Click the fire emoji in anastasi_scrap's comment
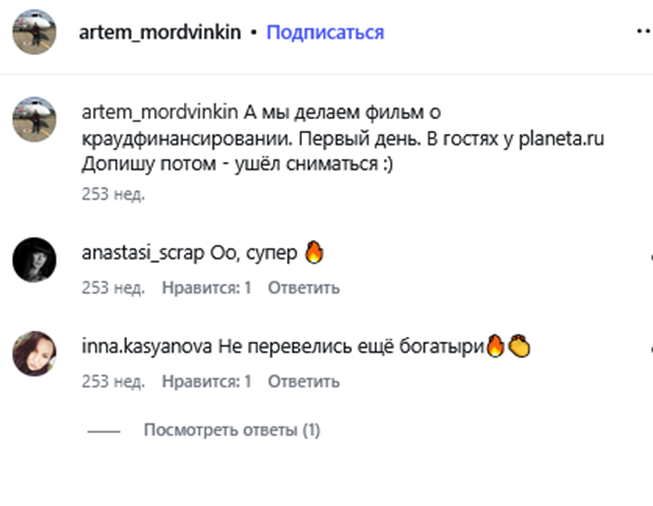 [x=314, y=254]
